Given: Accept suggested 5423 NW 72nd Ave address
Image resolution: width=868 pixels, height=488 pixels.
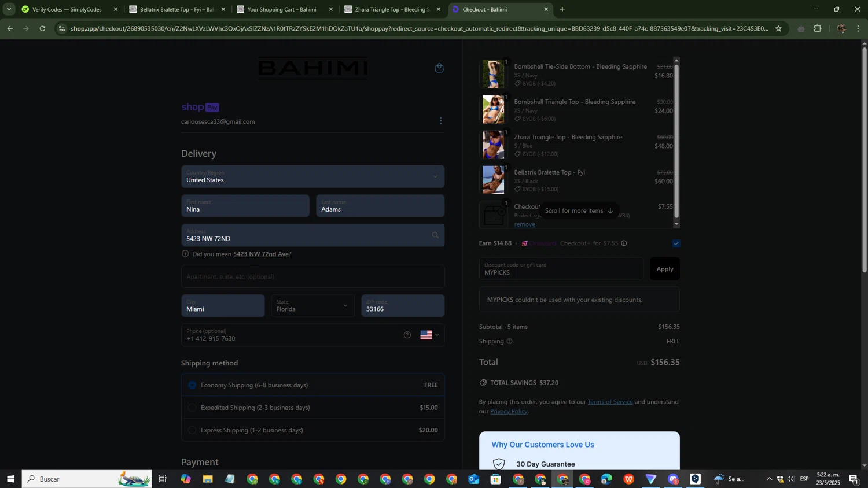Looking at the screenshot, I should tap(260, 254).
